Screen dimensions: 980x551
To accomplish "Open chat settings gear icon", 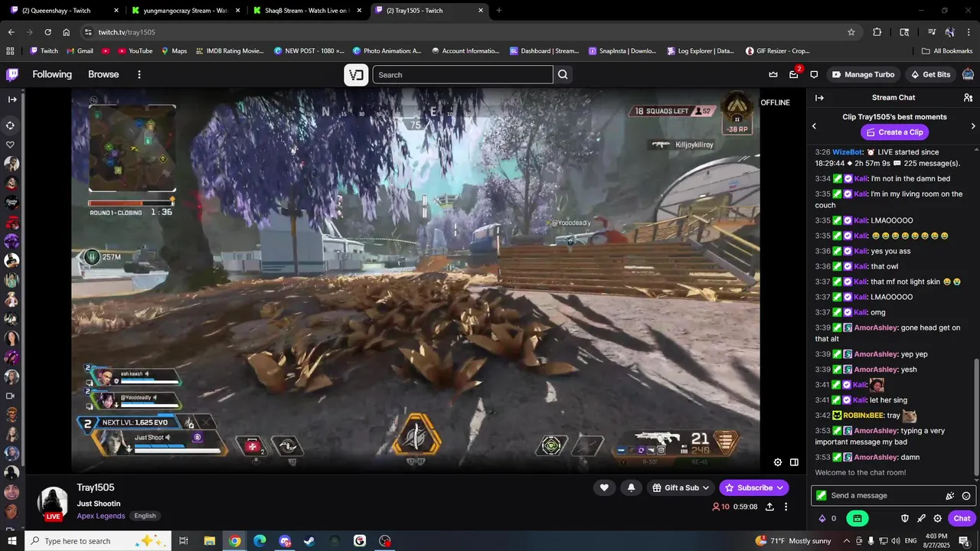I will coord(937,518).
